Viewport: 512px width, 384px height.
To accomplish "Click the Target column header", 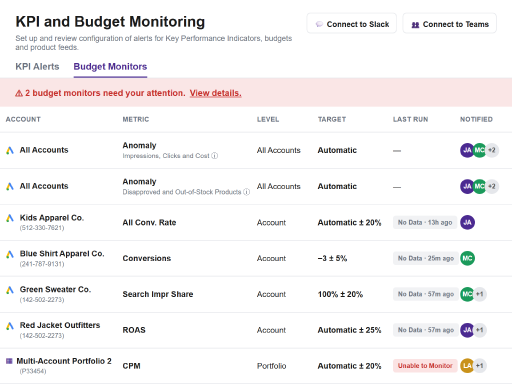I will pyautogui.click(x=332, y=119).
